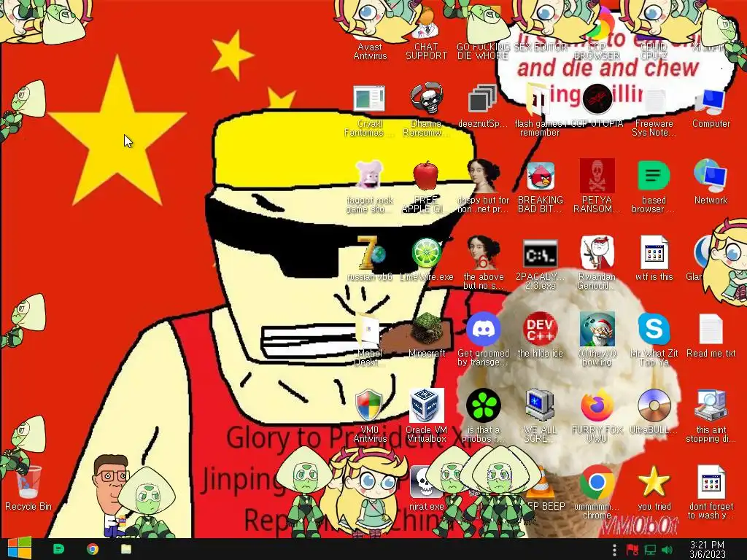
Task: Open the BEEP BEEP VLC cone icon
Action: 543,488
